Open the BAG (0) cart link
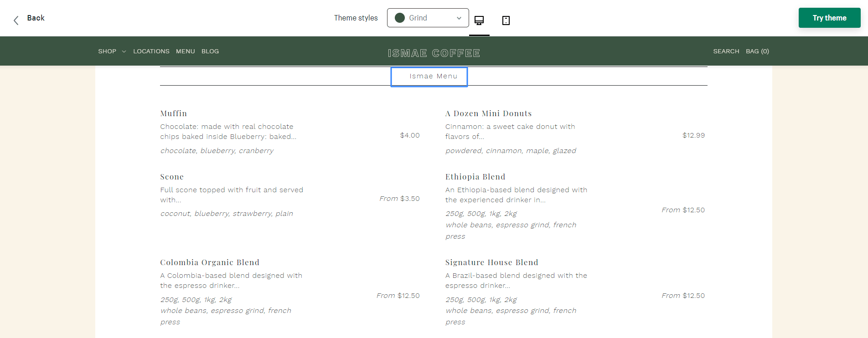 coord(757,51)
